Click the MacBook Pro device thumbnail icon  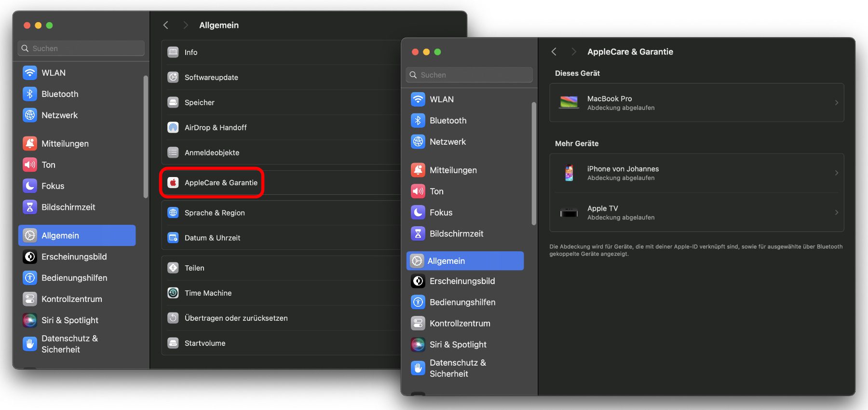[569, 102]
